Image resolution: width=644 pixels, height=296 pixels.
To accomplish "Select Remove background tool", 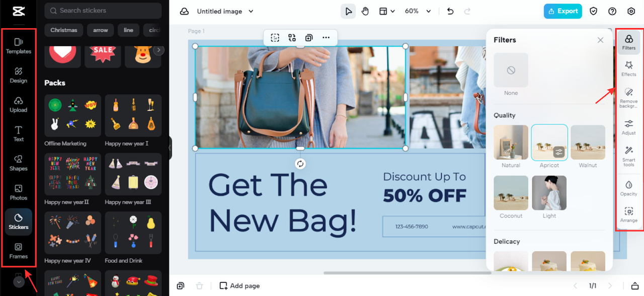I will tap(629, 97).
